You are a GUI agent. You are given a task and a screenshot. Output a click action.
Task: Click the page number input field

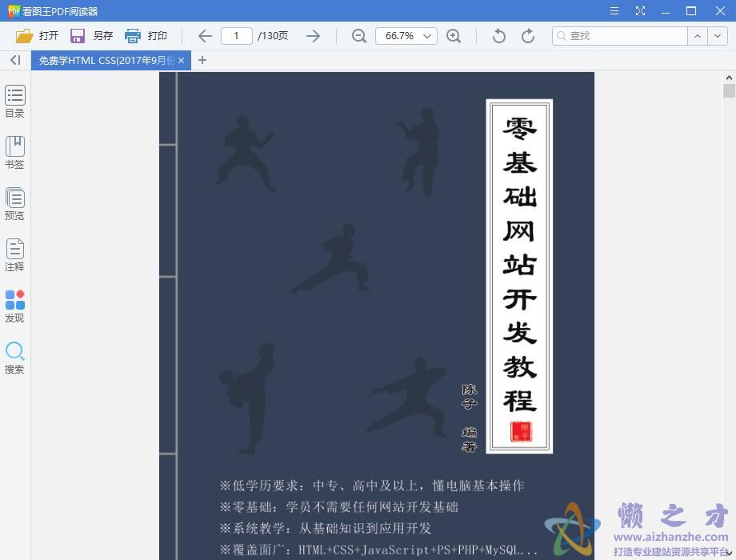coord(236,35)
